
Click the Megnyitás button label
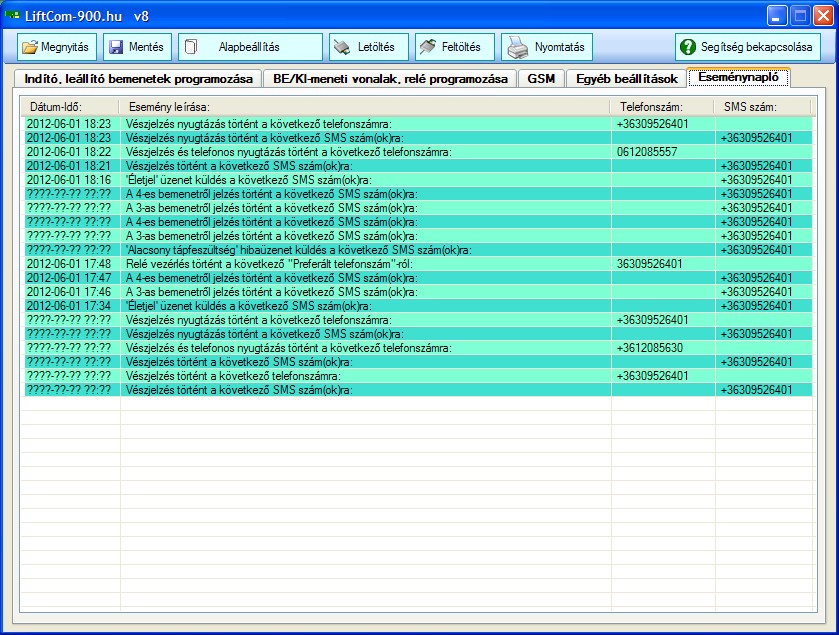click(x=65, y=47)
